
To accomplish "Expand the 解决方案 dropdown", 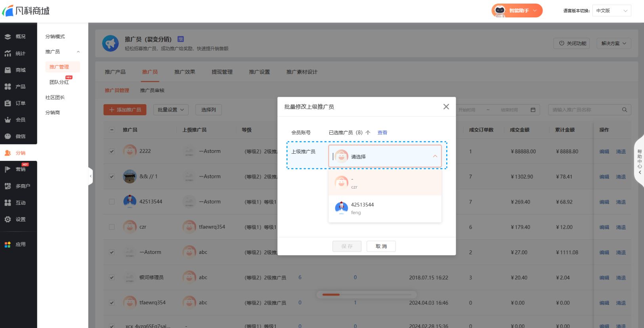I will pos(614,44).
